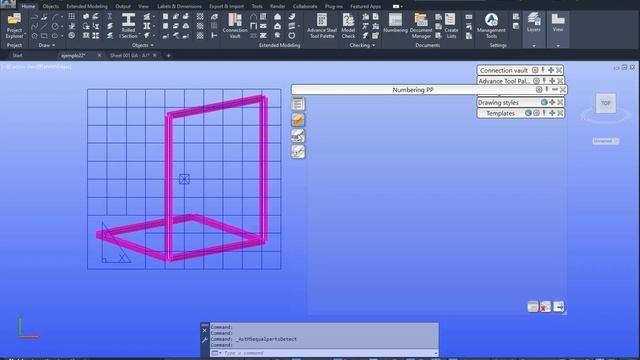Click the command line customize wrench icon
This screenshot has width=640, height=360.
pos(204,340)
